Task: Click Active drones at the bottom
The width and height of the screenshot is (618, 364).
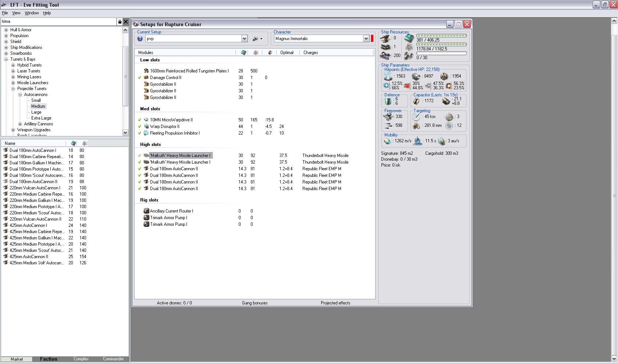Action: (x=174, y=303)
